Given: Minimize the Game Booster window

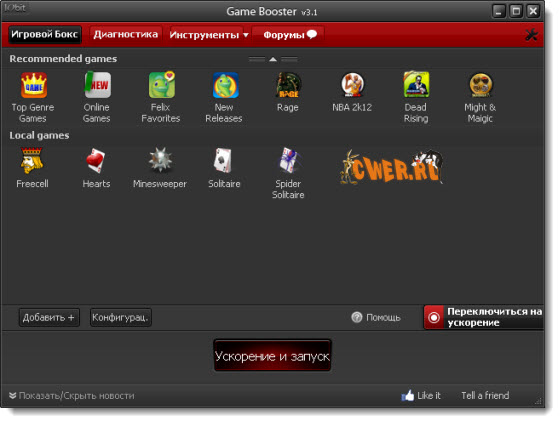Looking at the screenshot, I should [x=499, y=11].
